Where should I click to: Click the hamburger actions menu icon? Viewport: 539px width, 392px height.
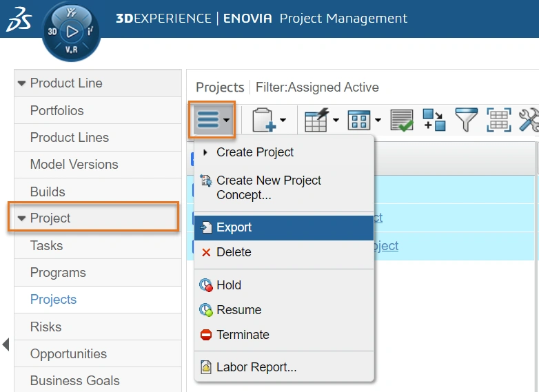click(x=207, y=121)
